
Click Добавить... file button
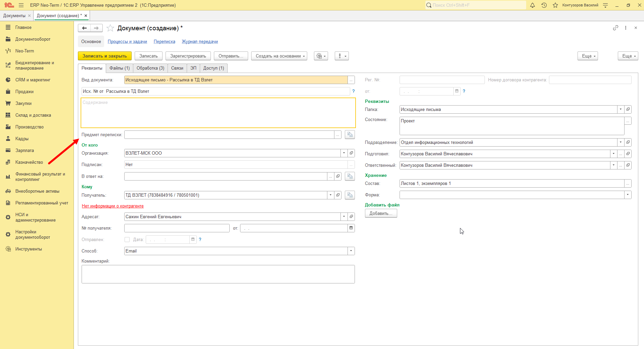pyautogui.click(x=381, y=214)
